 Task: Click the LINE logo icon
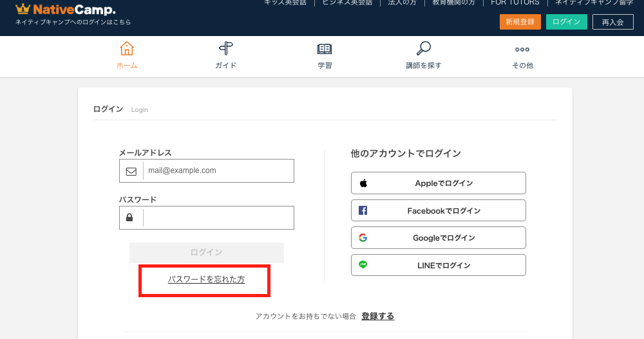[x=363, y=265]
